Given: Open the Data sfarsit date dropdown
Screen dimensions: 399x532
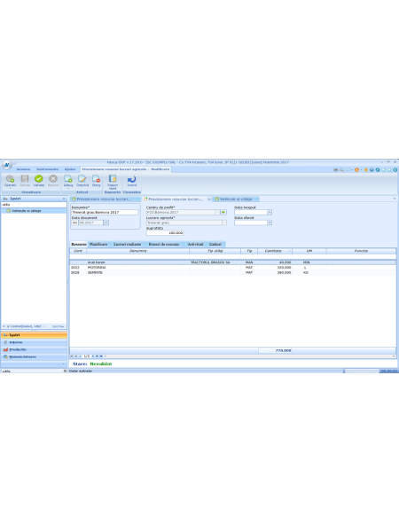Looking at the screenshot, I should pyautogui.click(x=270, y=223).
